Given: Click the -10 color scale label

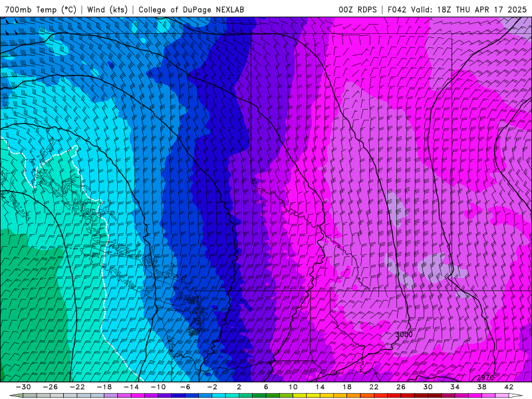Looking at the screenshot, I should click(x=158, y=387).
